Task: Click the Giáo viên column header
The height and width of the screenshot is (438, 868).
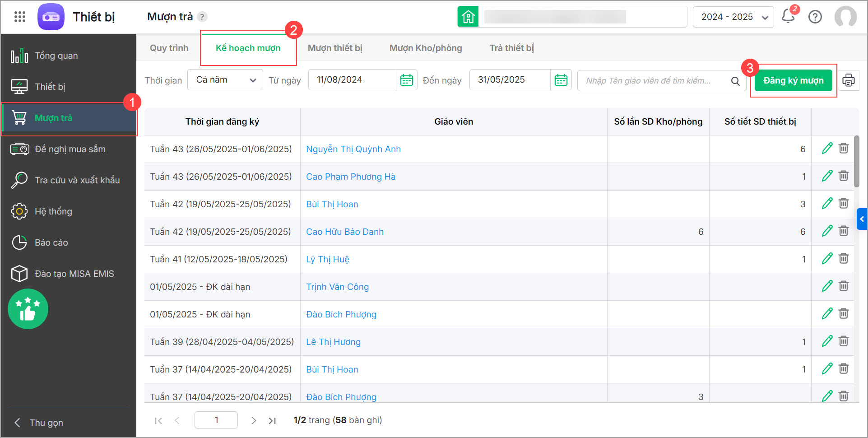Action: [454, 121]
